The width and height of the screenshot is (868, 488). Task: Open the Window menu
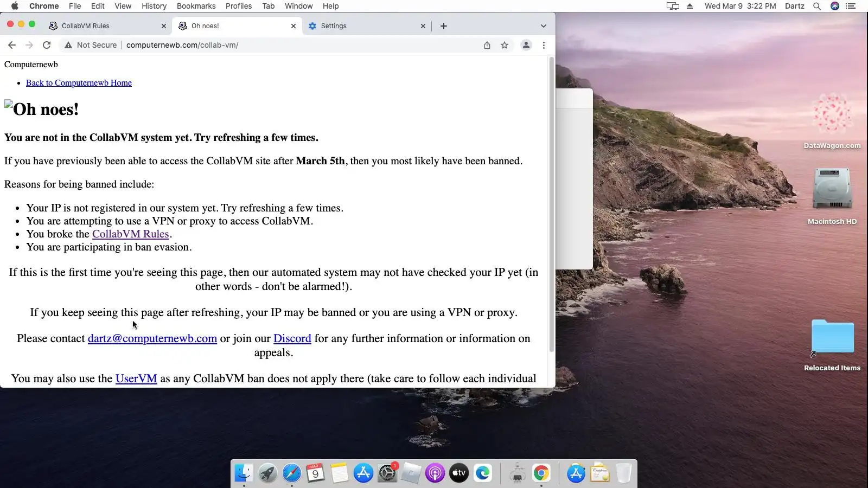click(x=299, y=6)
